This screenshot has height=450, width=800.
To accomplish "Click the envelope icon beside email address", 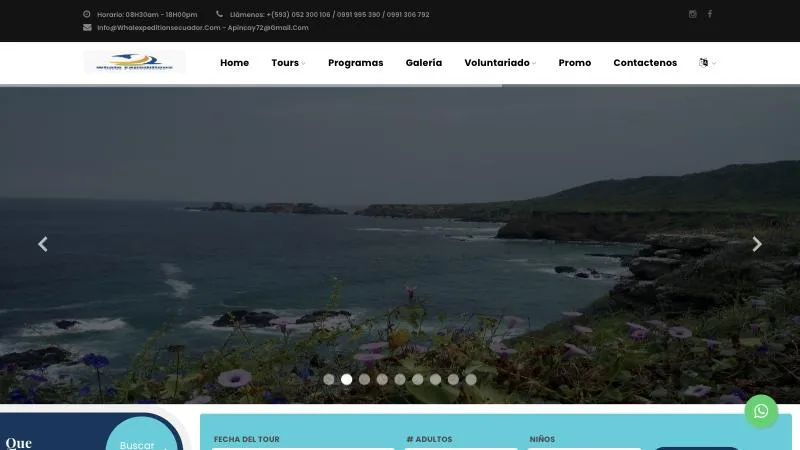I will click(x=87, y=28).
